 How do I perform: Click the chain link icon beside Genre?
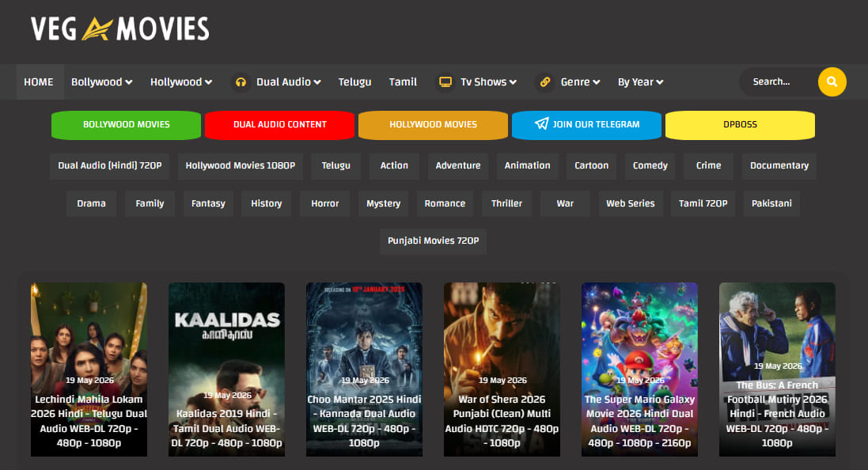point(545,82)
